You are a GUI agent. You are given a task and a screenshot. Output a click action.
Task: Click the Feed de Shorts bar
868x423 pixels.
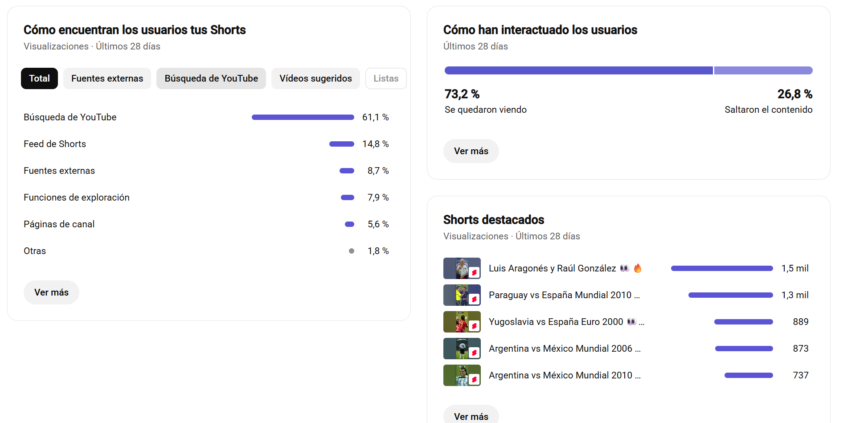[x=342, y=144]
